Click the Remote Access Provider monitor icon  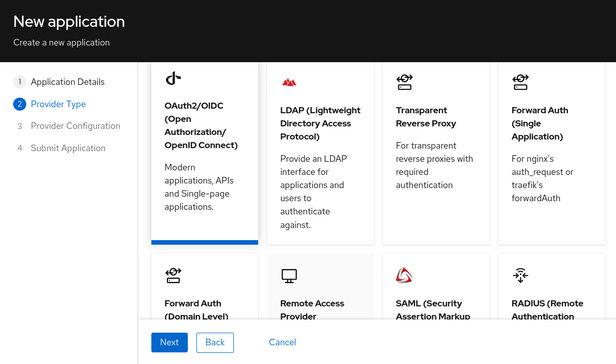(x=289, y=275)
